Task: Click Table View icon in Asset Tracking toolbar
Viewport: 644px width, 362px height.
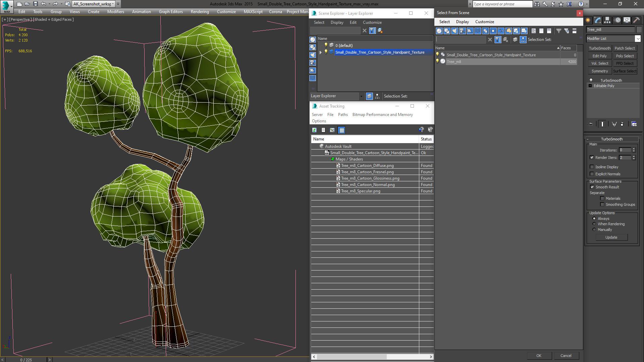Action: tap(342, 130)
